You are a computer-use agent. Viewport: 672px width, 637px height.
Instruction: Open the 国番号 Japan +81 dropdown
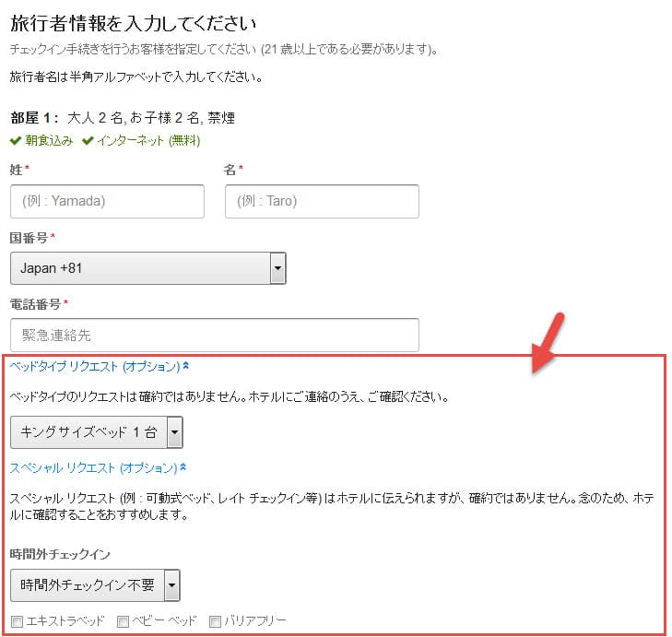[147, 268]
